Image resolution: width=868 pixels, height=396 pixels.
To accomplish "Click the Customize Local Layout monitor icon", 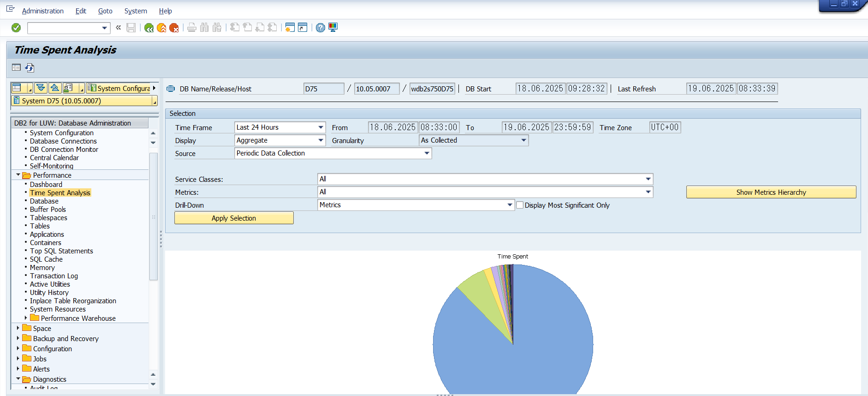I will [333, 28].
